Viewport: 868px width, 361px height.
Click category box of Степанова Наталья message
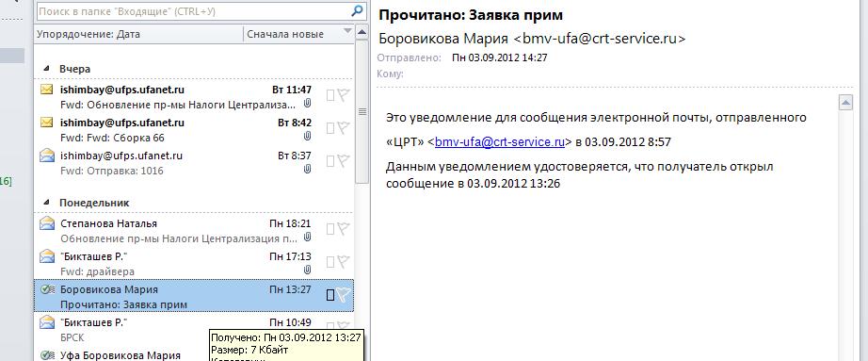(x=330, y=229)
